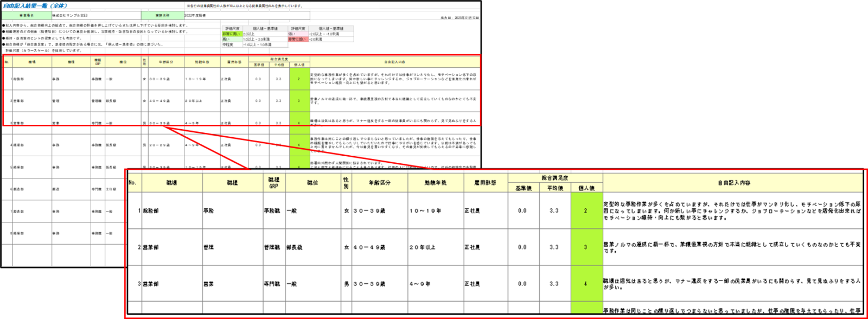Viewport: 868px width, 319px height.
Task: Select 4～9年 cell in enlarged row 3
Action: 420,284
